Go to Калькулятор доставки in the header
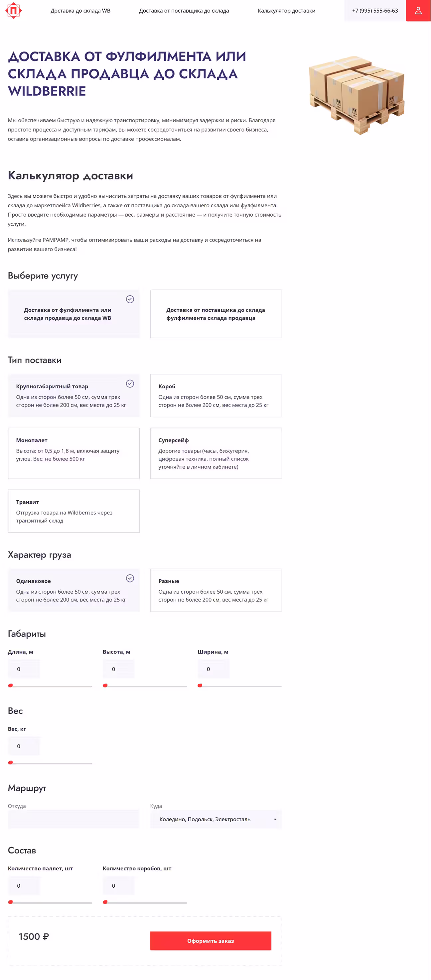 [x=286, y=11]
